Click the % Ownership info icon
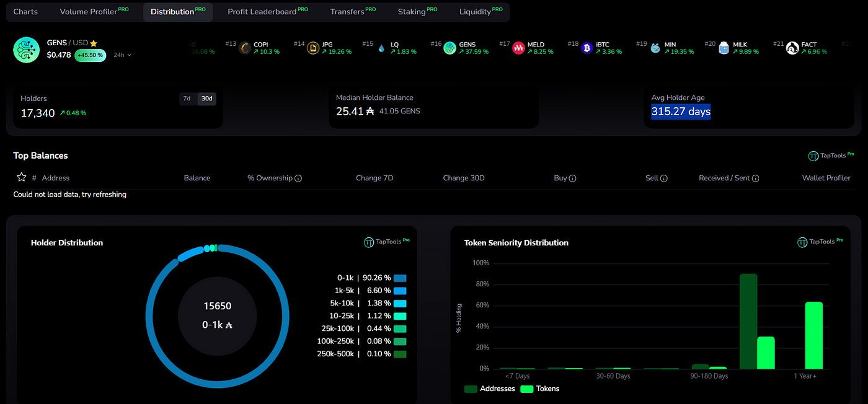The height and width of the screenshot is (404, 868). click(298, 178)
